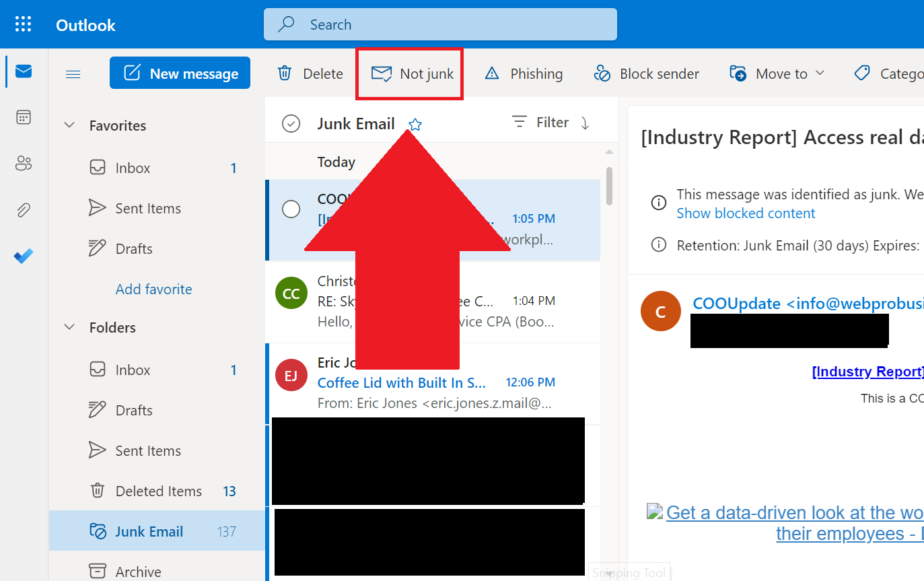Create a New message

tap(180, 73)
